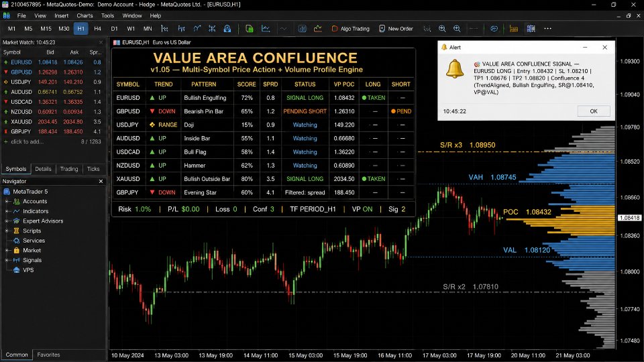Select XAUUSD row in Market Watch
Image resolution: width=644 pixels, height=362 pixels.
click(x=52, y=121)
